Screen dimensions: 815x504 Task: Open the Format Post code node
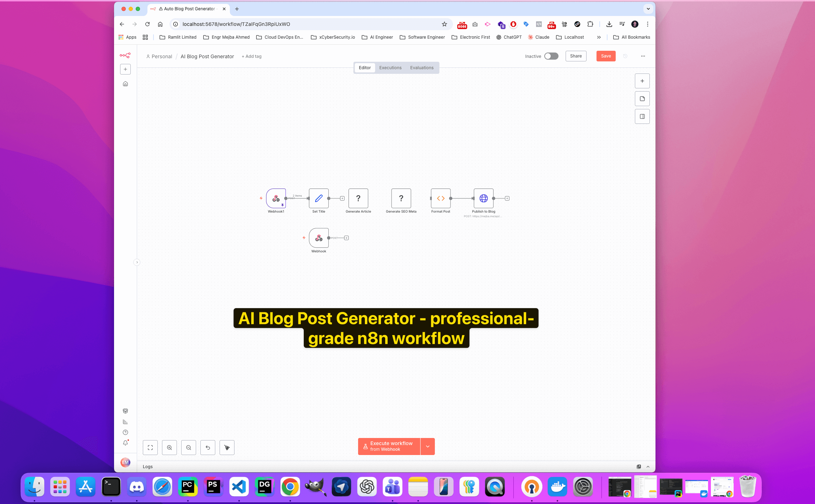point(441,198)
